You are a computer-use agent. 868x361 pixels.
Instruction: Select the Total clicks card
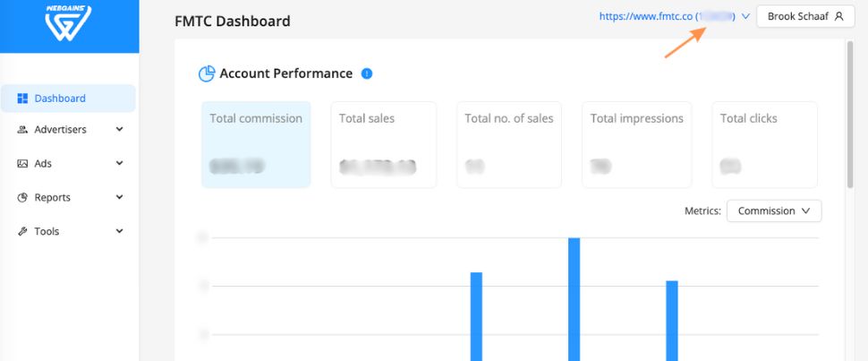[765, 144]
